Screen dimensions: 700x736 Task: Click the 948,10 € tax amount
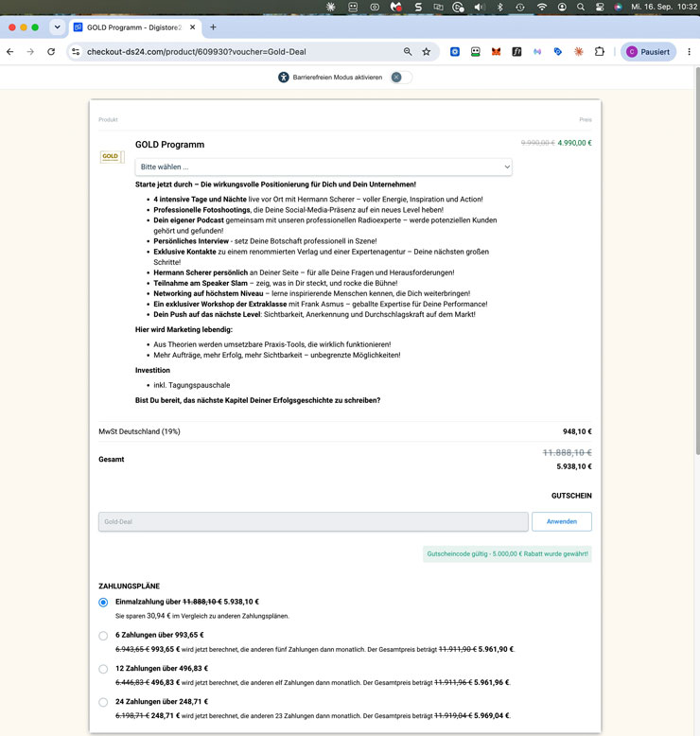pos(577,431)
